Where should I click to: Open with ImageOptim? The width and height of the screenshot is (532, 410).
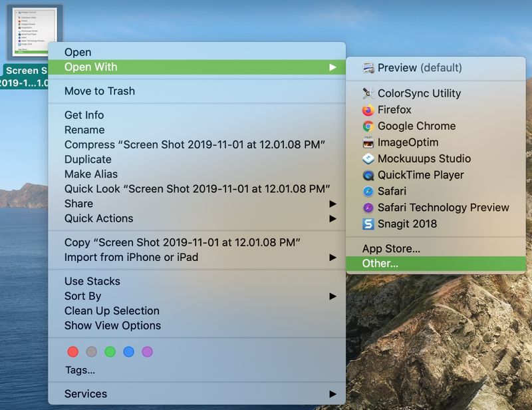pyautogui.click(x=436, y=142)
